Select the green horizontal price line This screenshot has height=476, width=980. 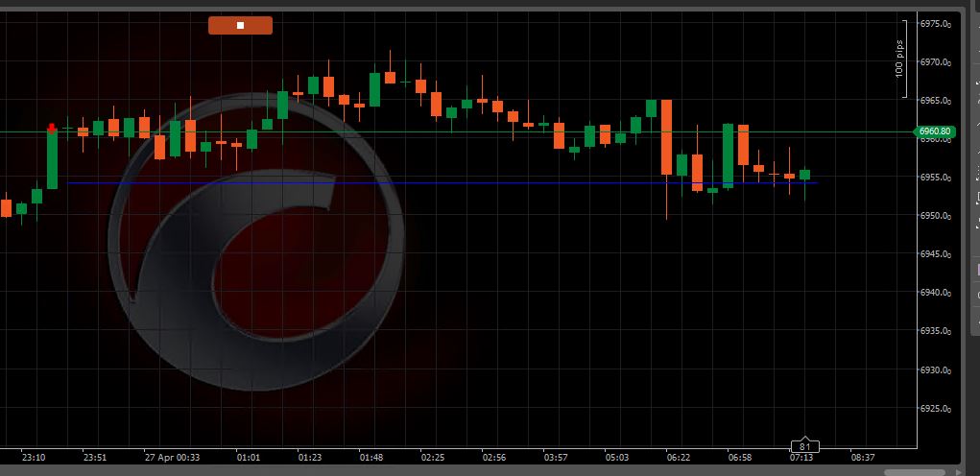[456, 131]
